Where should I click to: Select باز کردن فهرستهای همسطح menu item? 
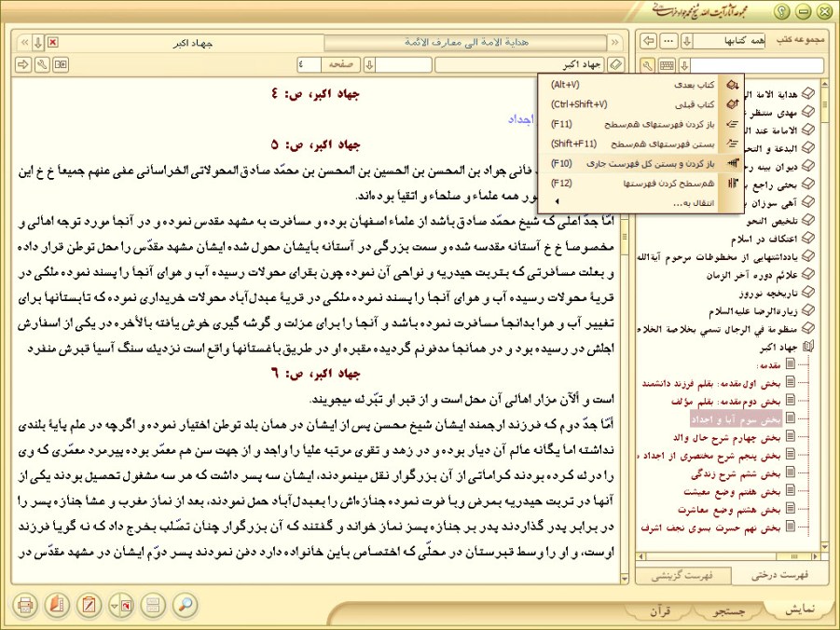coord(640,124)
